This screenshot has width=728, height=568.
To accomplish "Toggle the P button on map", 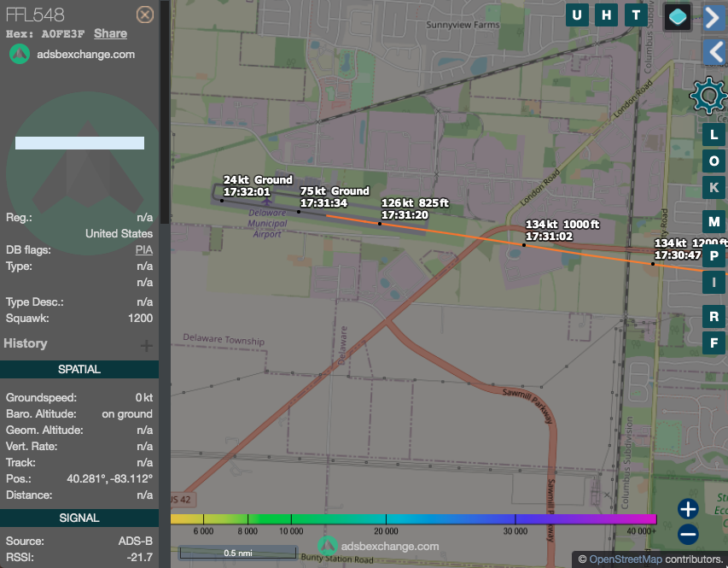I will click(x=713, y=255).
